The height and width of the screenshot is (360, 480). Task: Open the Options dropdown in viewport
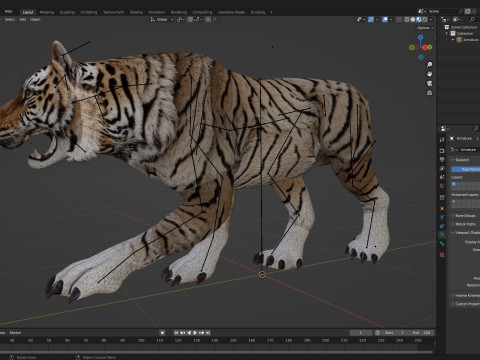tap(425, 28)
